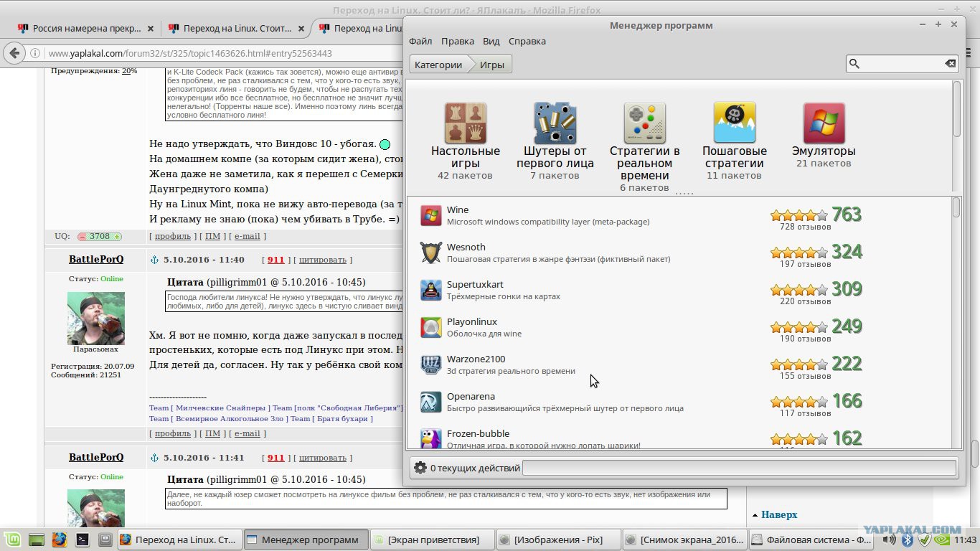
Task: Open the Файл menu
Action: pyautogui.click(x=420, y=42)
